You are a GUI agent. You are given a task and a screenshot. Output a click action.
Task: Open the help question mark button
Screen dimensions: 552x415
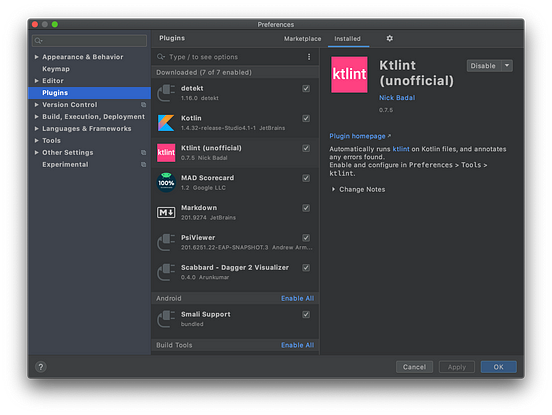tap(40, 367)
